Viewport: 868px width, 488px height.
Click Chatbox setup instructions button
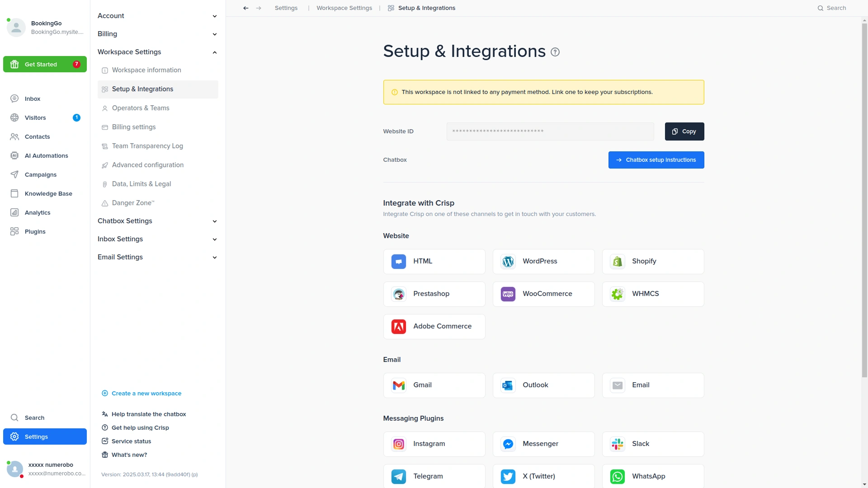(x=656, y=160)
